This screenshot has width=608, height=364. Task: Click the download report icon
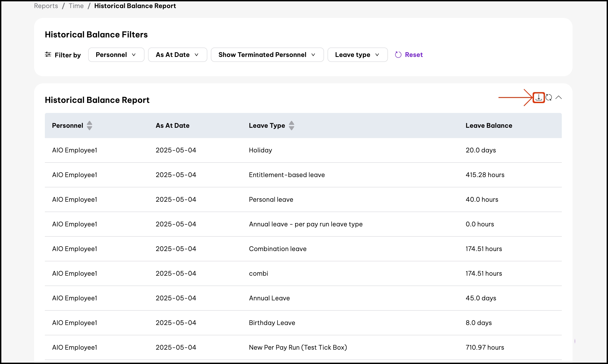[538, 97]
